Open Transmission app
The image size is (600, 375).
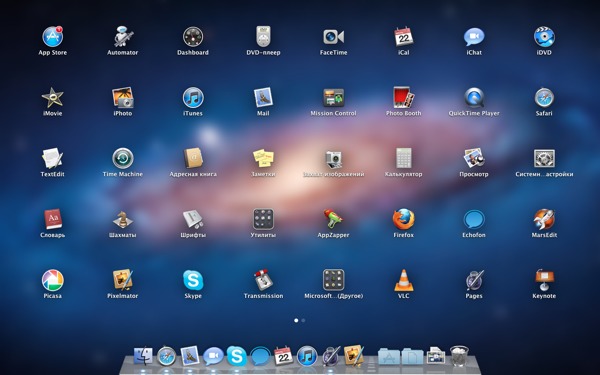click(263, 280)
